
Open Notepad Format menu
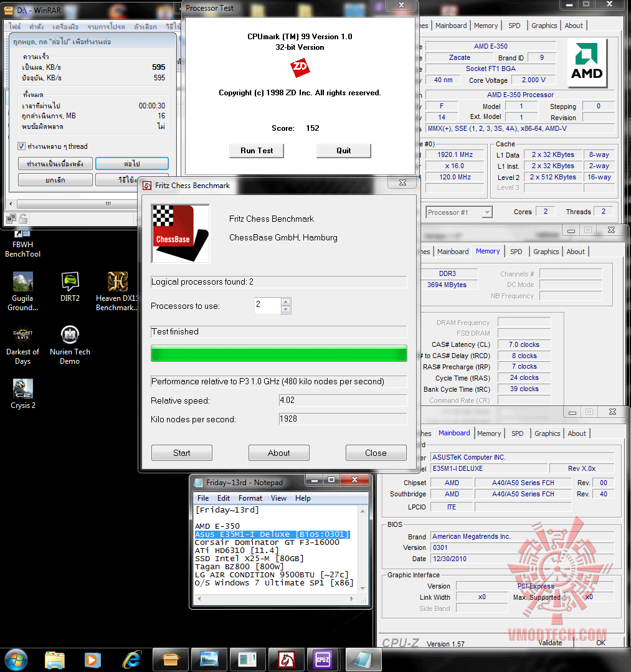[250, 498]
